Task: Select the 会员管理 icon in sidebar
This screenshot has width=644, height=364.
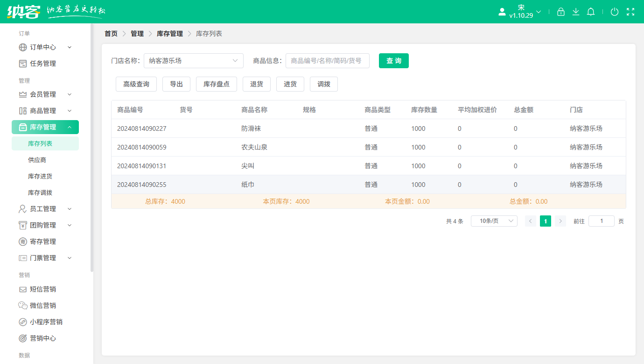Action: click(22, 94)
